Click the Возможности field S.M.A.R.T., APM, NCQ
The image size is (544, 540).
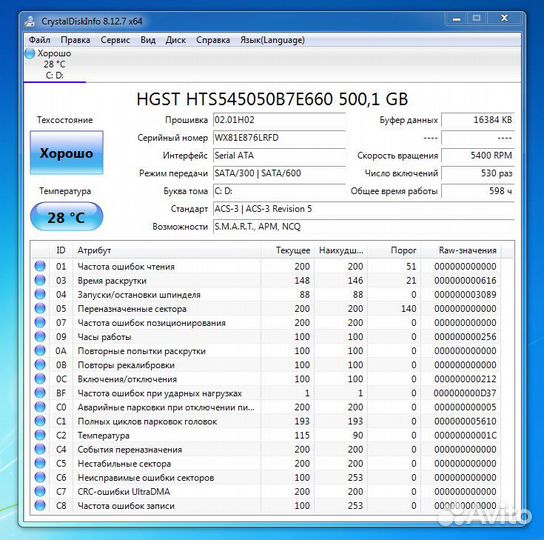click(364, 227)
